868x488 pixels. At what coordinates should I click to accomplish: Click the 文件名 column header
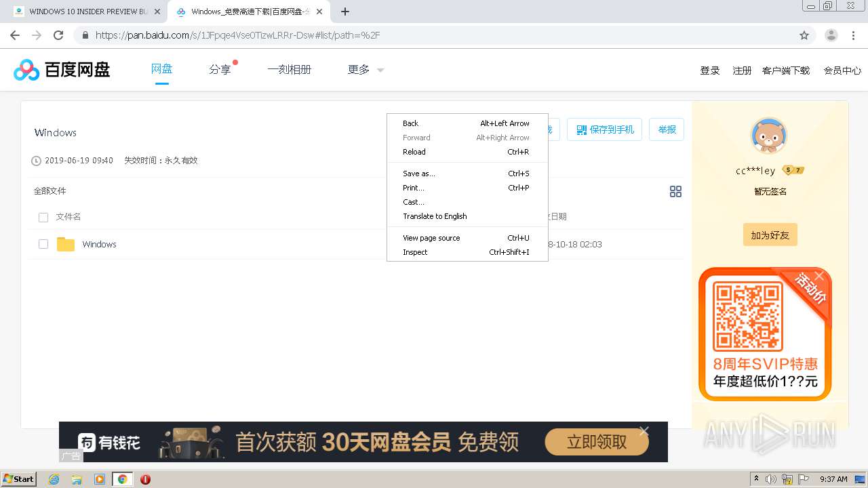[68, 217]
